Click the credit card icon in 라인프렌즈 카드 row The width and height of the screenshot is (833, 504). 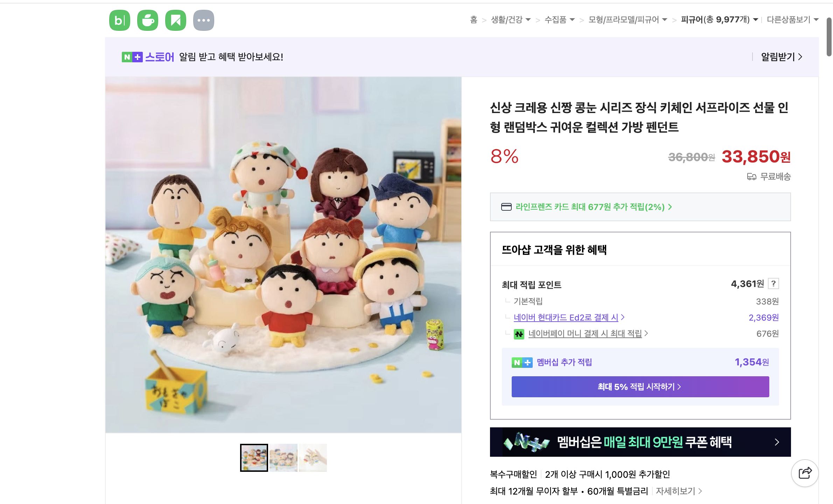(x=507, y=207)
